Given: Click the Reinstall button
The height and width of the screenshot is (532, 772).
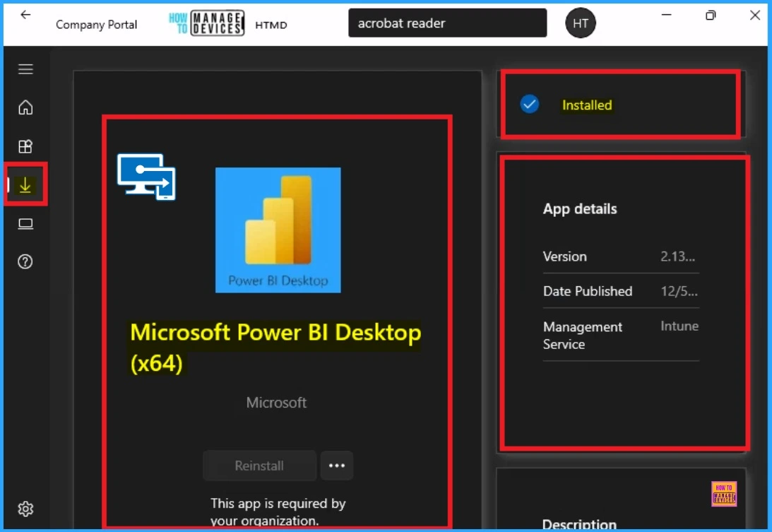Looking at the screenshot, I should 259,466.
